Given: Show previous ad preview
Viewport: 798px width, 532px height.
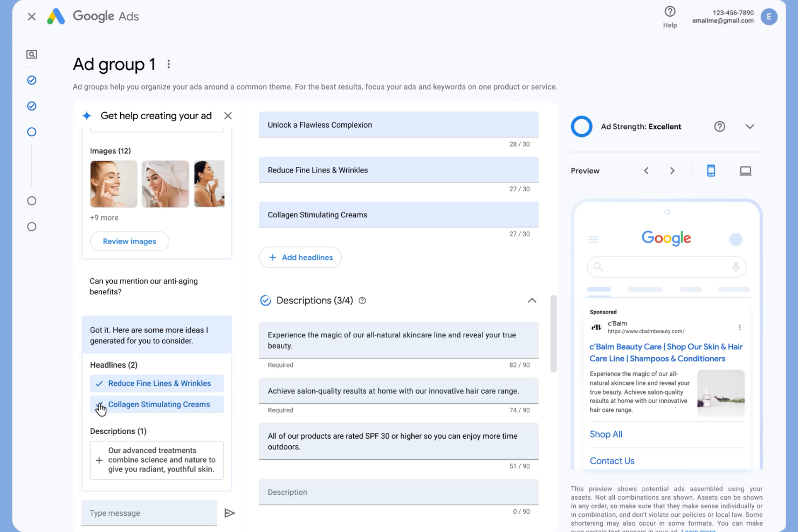Looking at the screenshot, I should [646, 171].
